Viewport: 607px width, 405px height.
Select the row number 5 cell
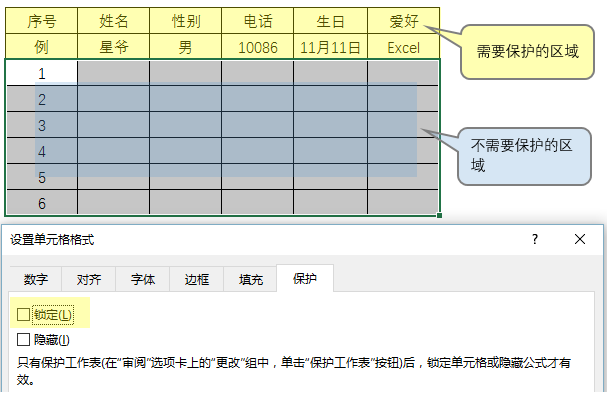point(42,177)
